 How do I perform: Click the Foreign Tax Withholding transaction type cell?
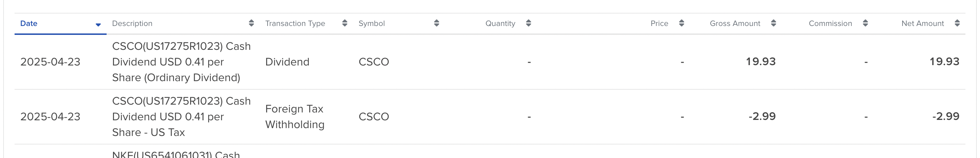pyautogui.click(x=295, y=116)
